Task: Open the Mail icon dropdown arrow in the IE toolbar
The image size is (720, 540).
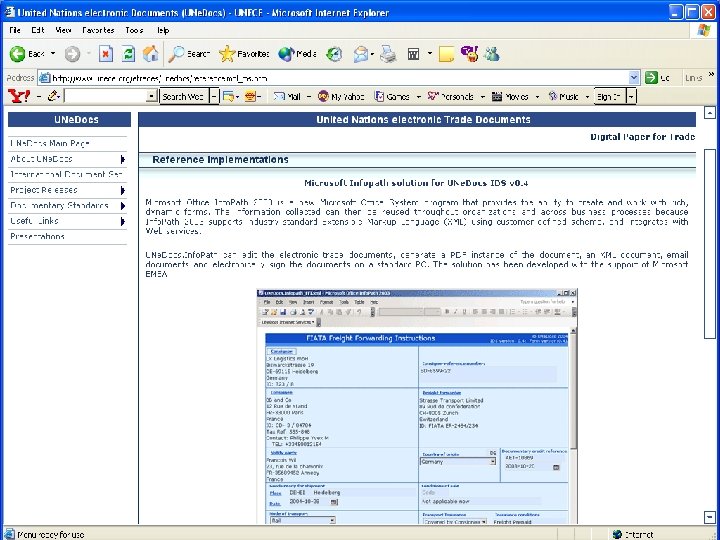Action: [x=372, y=55]
